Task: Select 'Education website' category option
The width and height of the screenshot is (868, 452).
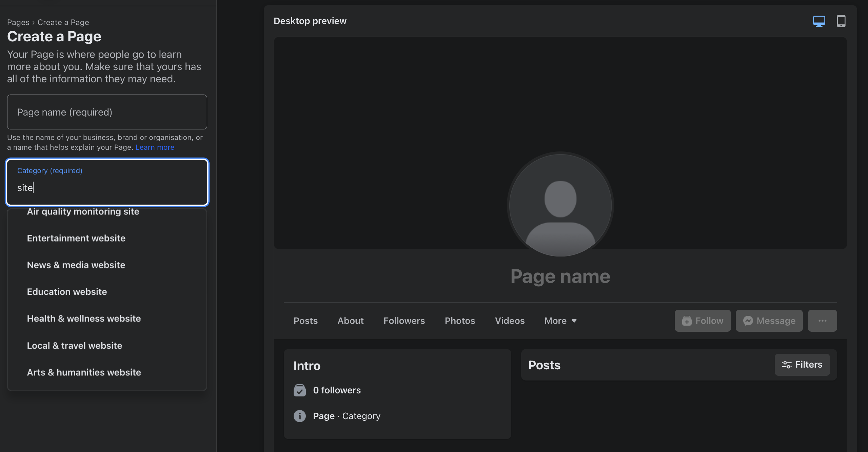Action: click(66, 291)
